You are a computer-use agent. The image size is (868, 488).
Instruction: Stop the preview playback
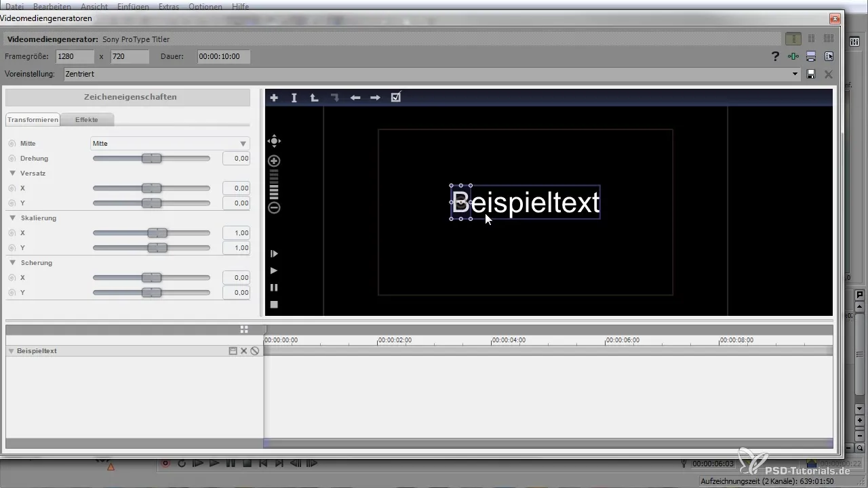coord(274,304)
